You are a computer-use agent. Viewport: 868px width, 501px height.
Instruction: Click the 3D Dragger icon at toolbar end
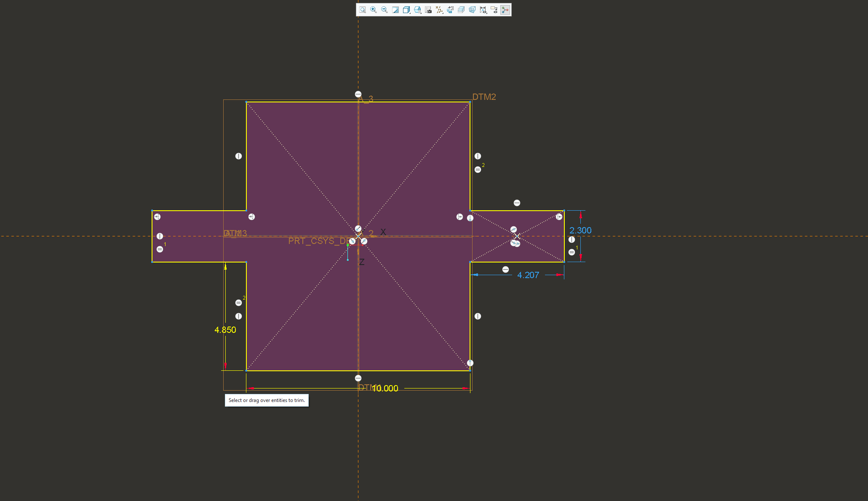(505, 10)
